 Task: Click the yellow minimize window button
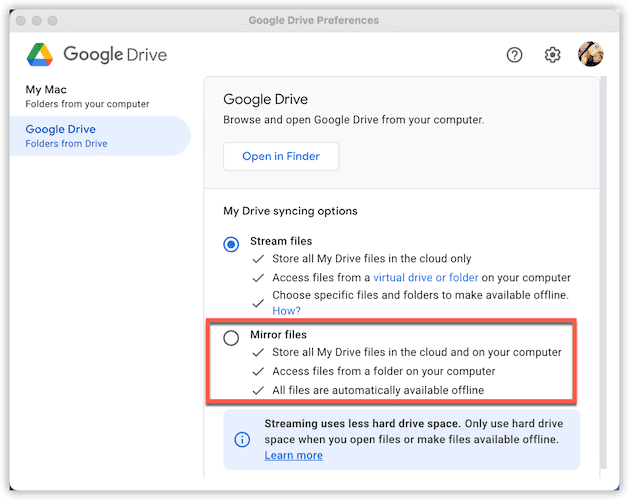coord(37,20)
